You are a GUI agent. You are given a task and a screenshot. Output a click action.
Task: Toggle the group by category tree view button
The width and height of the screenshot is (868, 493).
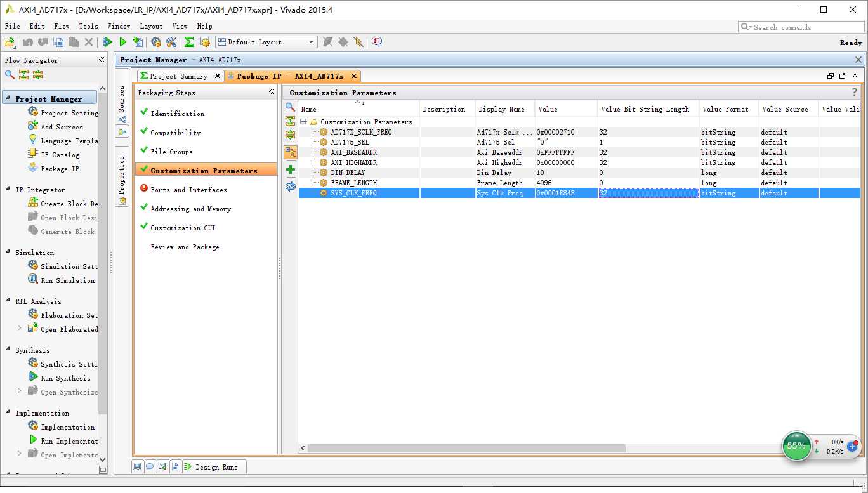(291, 152)
